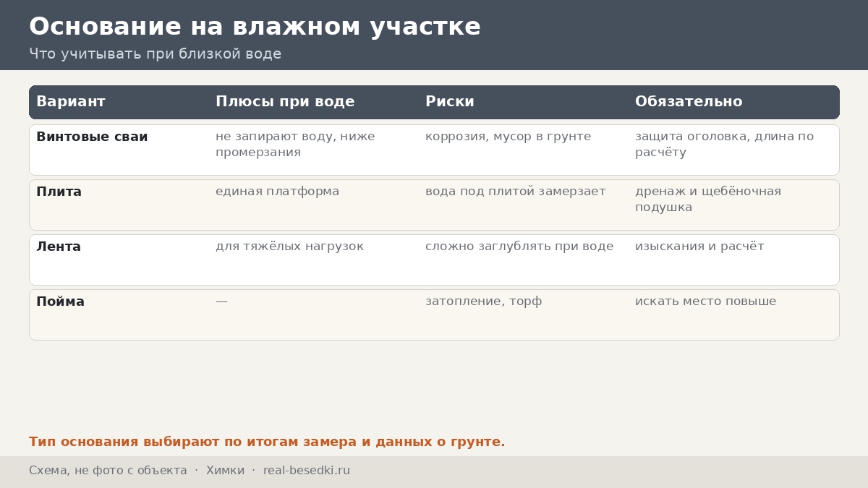The image size is (868, 488).
Task: Select the 'Обязательно' column header
Action: (689, 102)
